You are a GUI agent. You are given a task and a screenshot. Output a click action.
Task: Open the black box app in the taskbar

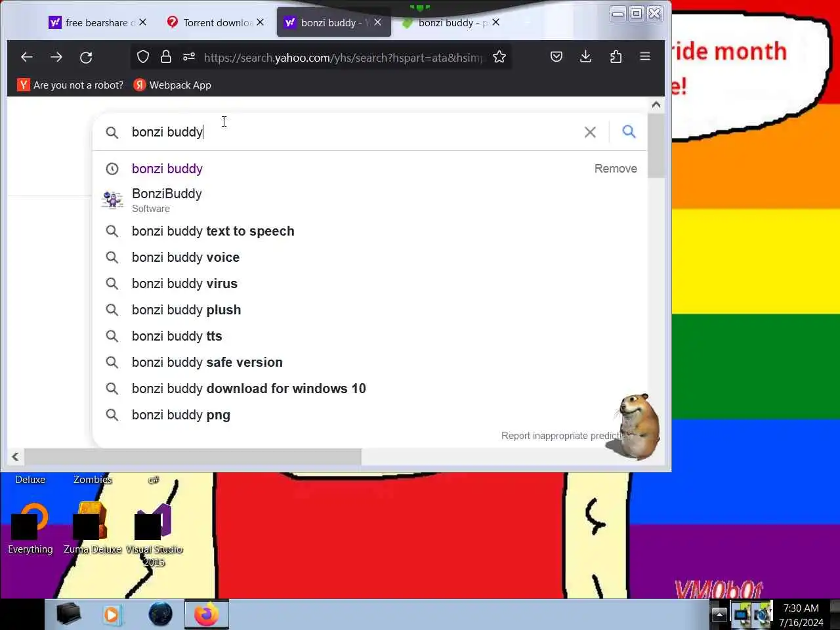tap(68, 614)
